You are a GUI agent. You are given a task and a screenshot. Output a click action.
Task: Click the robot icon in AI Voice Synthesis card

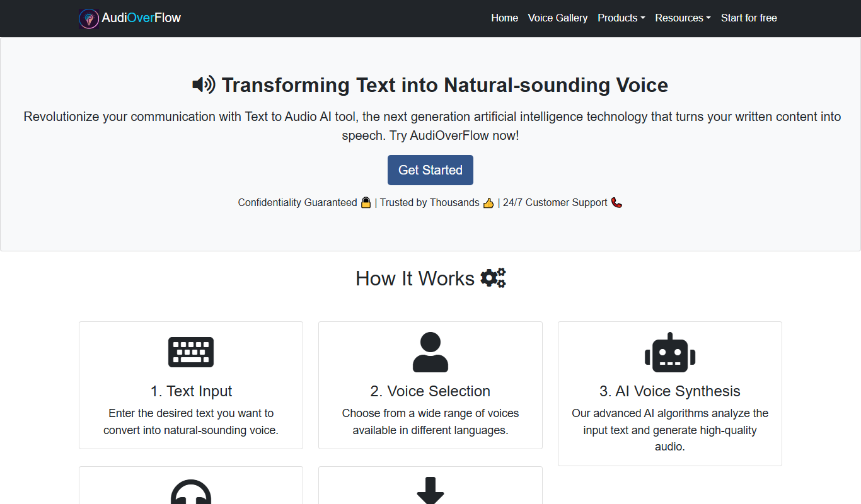670,352
